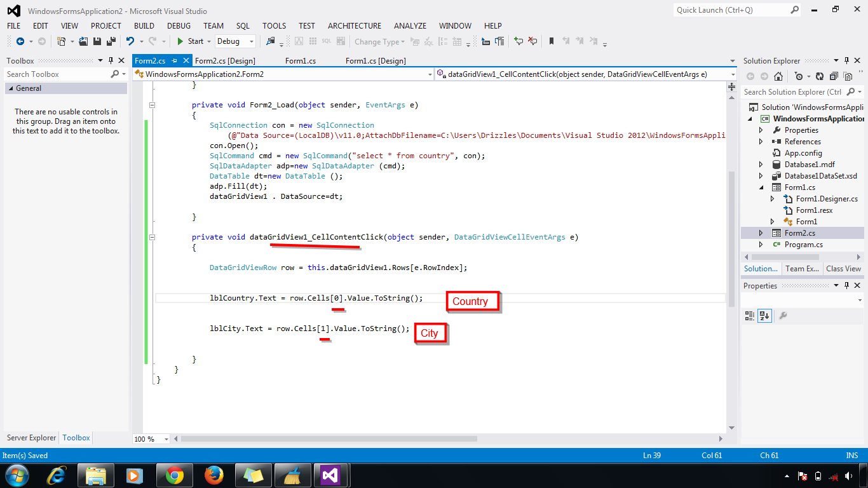Viewport: 868px width, 488px height.
Task: Collapse the Form2_Load method outline box
Action: tap(152, 105)
